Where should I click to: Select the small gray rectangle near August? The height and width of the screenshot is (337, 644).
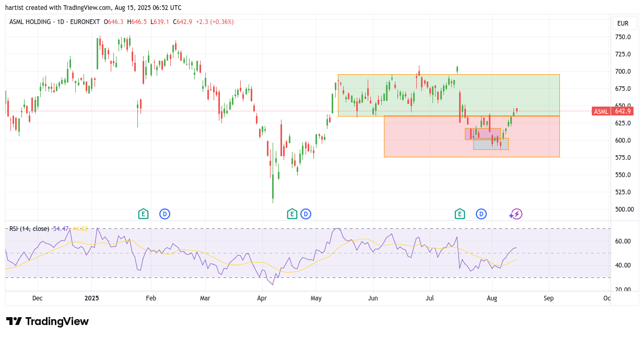(491, 144)
